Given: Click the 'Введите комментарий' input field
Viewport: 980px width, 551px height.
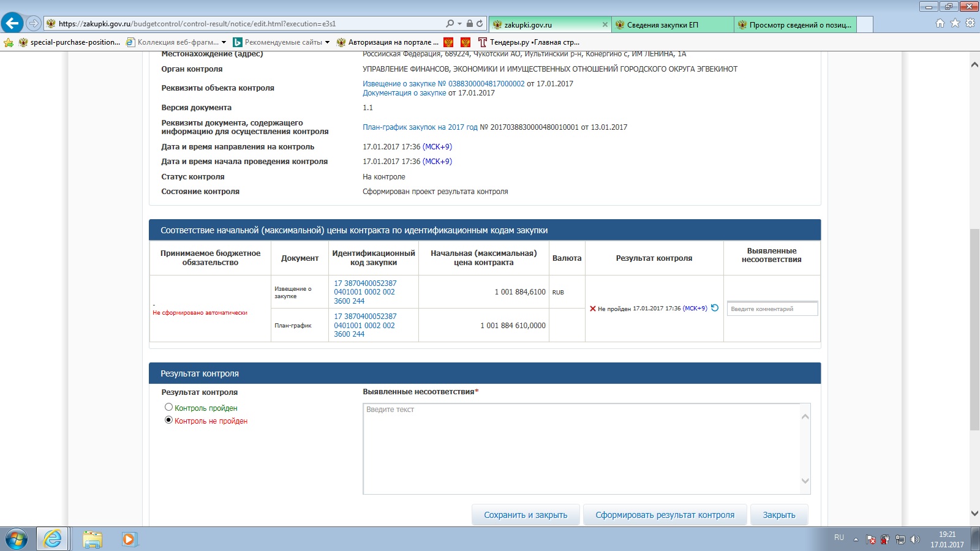Looking at the screenshot, I should pyautogui.click(x=772, y=309).
